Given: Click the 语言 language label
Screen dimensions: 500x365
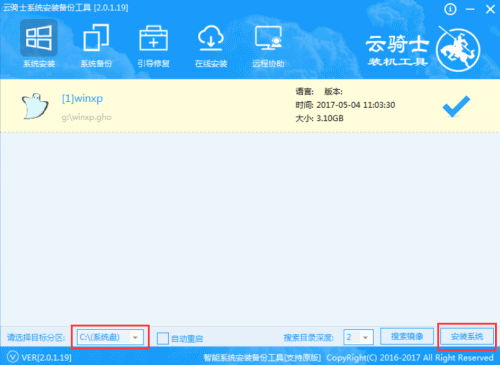Looking at the screenshot, I should click(304, 92).
